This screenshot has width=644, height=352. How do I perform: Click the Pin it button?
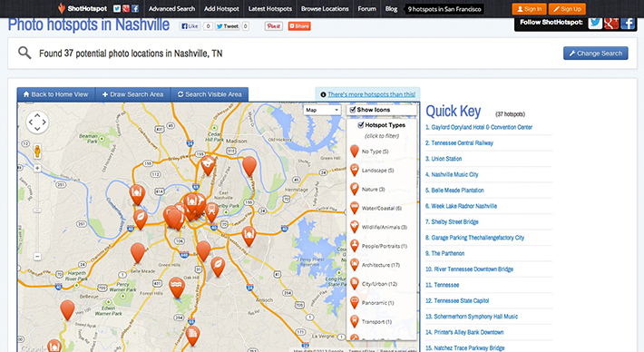pos(274,26)
